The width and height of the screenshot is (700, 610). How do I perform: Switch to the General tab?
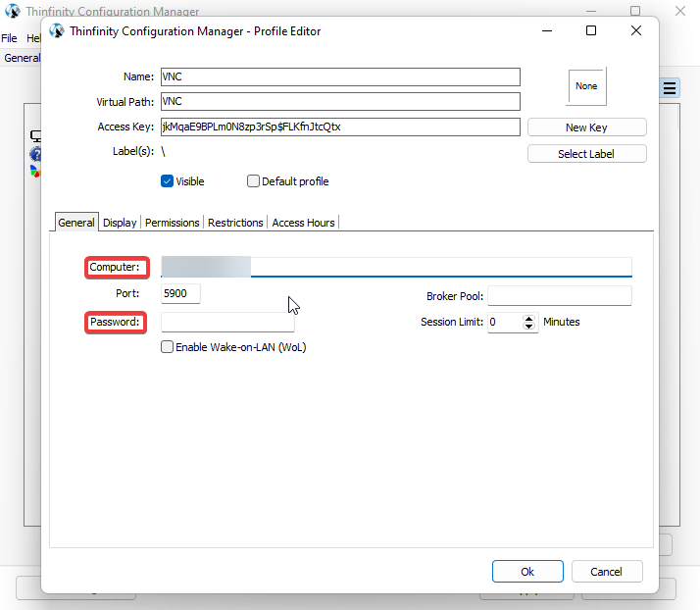coord(76,223)
